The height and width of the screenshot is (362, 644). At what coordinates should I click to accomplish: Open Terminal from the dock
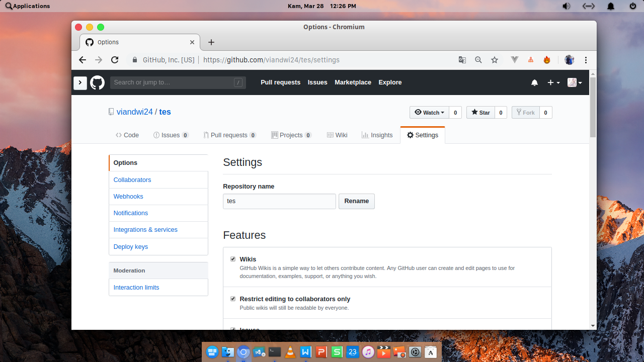click(x=275, y=352)
